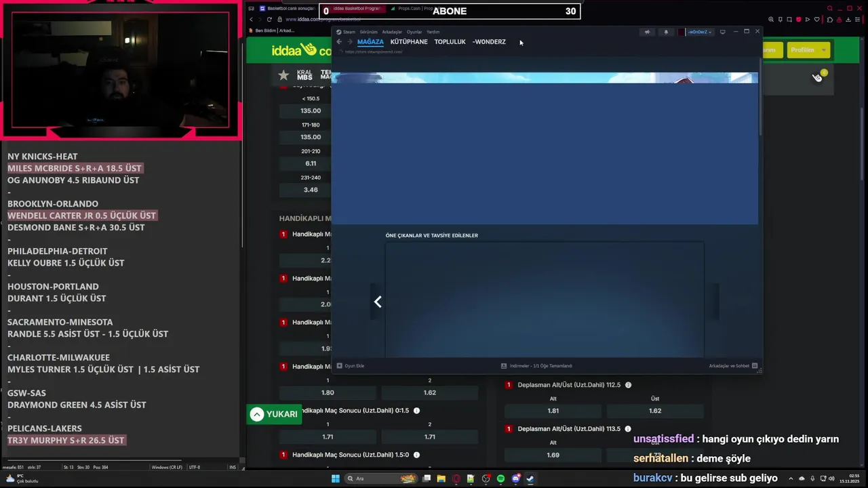
Task: Click the browser zoom magnifier icon
Action: click(771, 20)
